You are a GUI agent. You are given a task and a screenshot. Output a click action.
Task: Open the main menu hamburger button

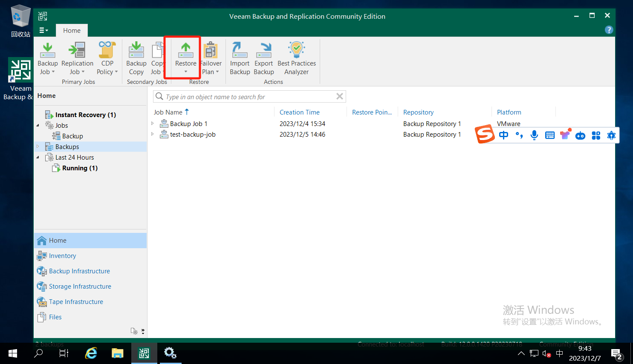pos(43,30)
